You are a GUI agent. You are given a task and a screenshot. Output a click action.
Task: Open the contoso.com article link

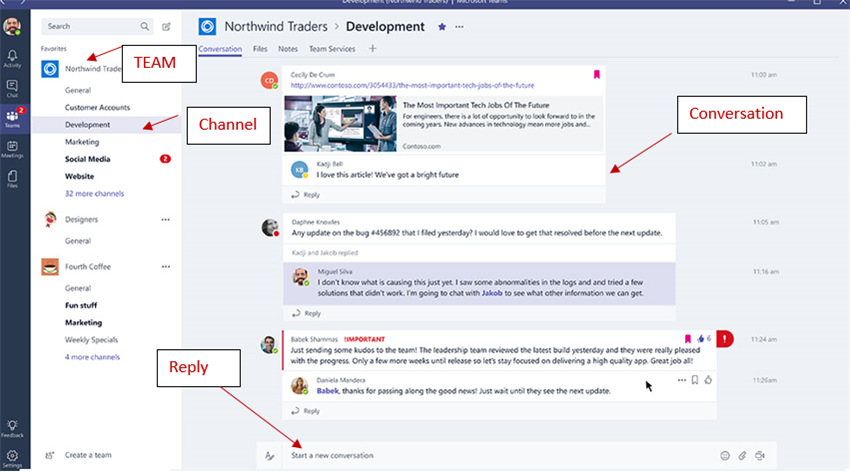coord(412,85)
